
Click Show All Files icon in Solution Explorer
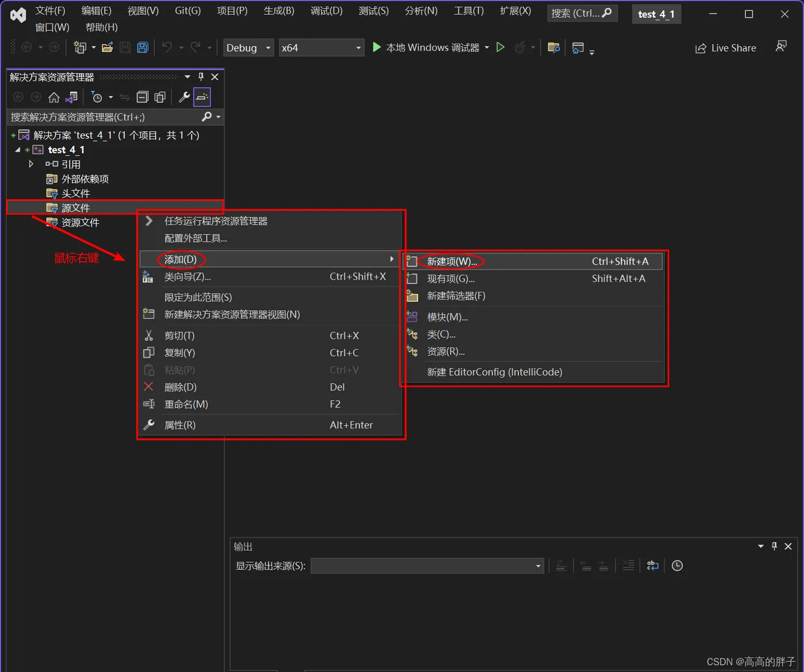(x=160, y=97)
